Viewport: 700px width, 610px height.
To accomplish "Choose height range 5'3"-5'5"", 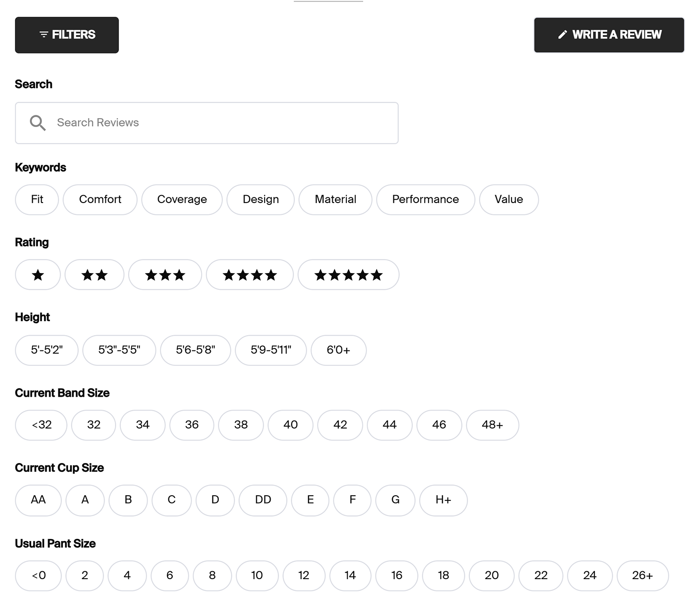I will (x=119, y=350).
